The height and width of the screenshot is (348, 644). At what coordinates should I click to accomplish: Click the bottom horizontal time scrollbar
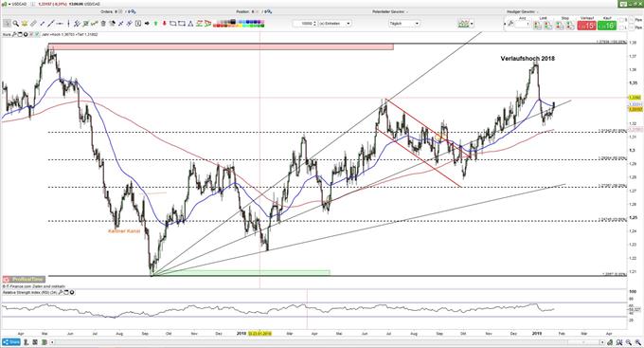tap(328, 342)
